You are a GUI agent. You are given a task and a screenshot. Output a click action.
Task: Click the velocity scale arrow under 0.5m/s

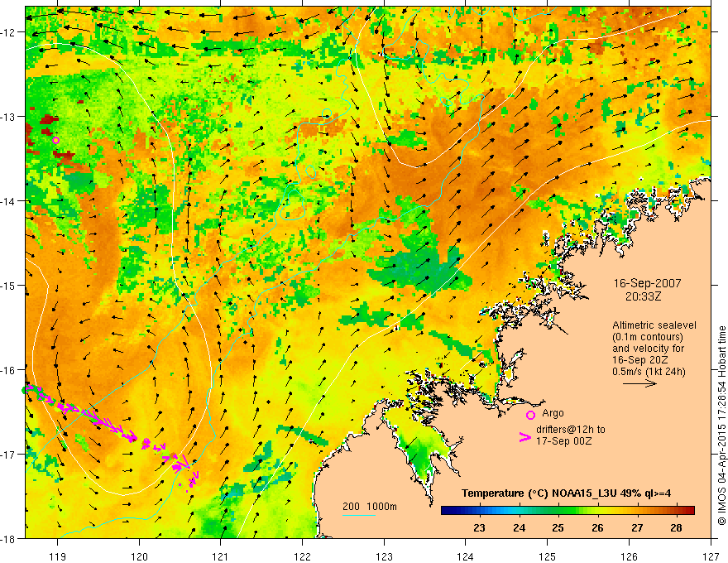[639, 383]
